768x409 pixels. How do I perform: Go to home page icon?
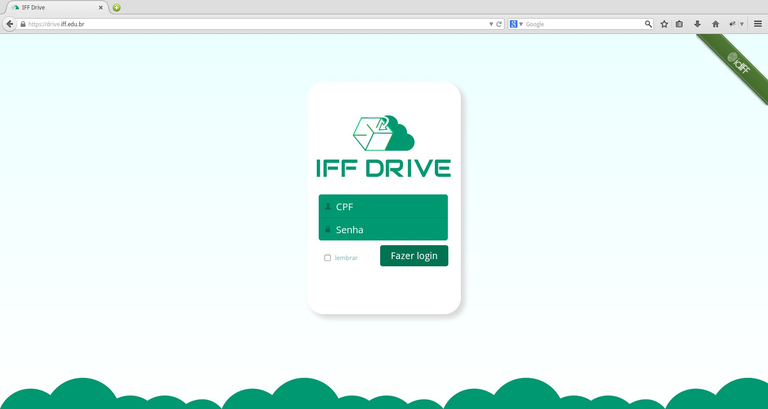[716, 24]
